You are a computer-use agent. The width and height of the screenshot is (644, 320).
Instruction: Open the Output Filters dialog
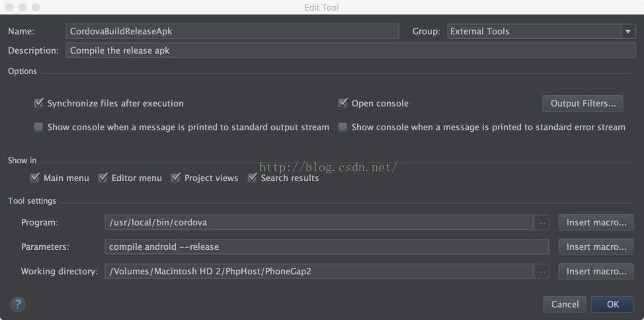(583, 104)
